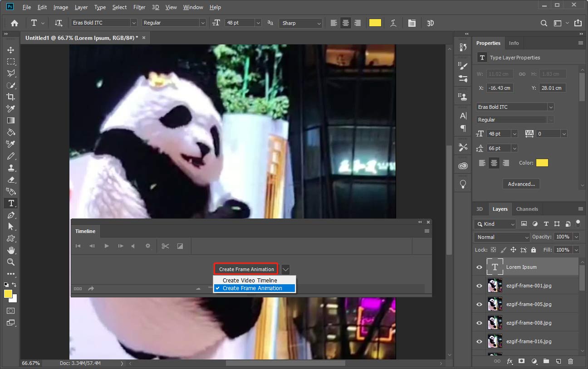
Task: Switch to the Channels tab
Action: [527, 209]
